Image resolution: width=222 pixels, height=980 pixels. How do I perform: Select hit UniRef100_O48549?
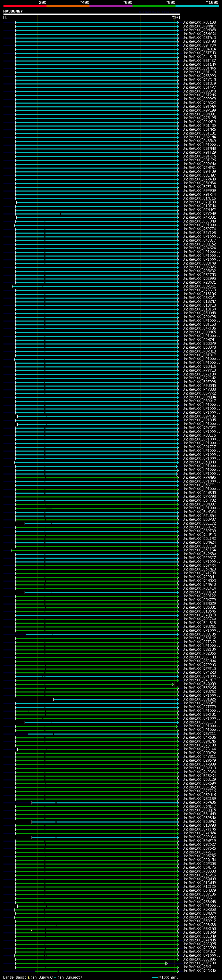(199, 141)
